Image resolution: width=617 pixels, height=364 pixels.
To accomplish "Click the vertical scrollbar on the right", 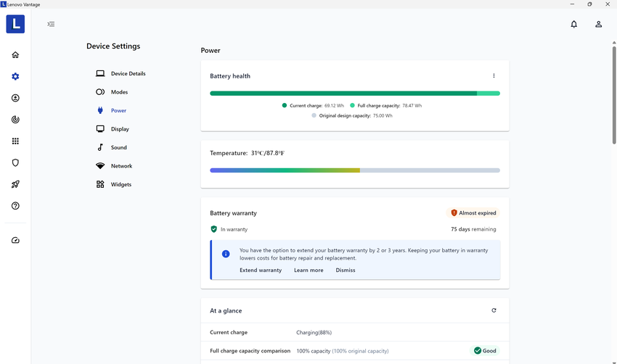I will pos(613,87).
